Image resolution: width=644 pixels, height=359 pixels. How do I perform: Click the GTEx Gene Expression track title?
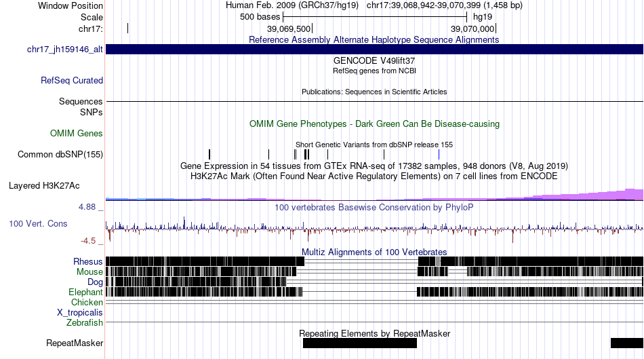click(x=374, y=166)
